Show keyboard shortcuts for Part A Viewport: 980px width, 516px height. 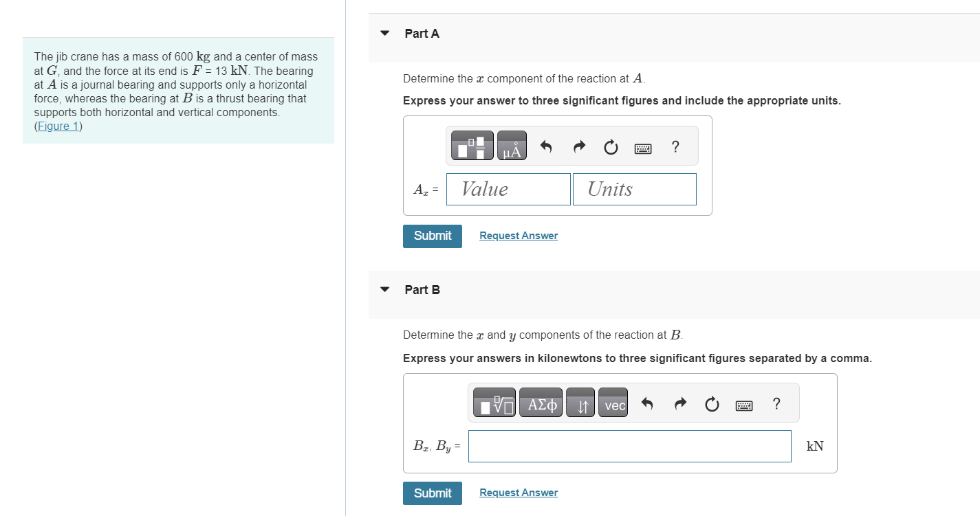[x=643, y=147]
